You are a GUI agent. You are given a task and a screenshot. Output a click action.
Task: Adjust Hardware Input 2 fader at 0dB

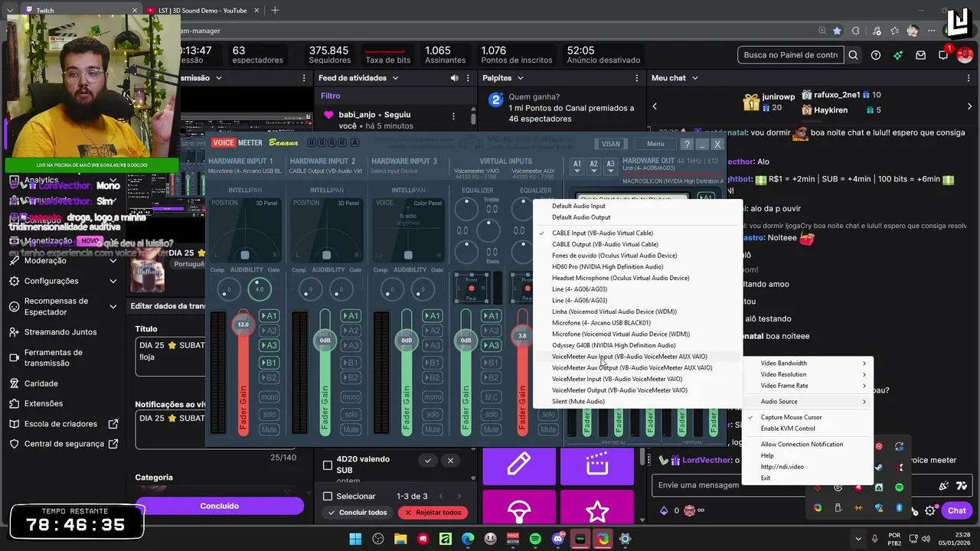click(x=325, y=341)
